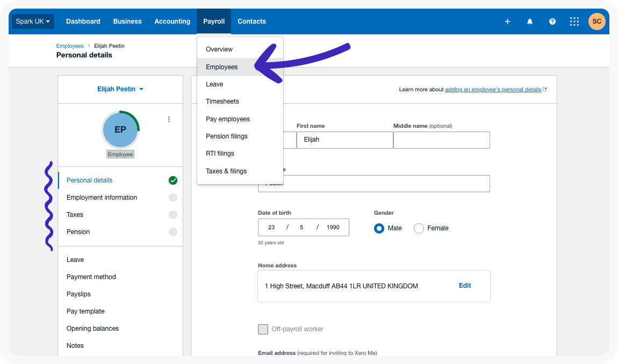The image size is (618, 364).
Task: Open Opening balances in sidebar
Action: 120,329
